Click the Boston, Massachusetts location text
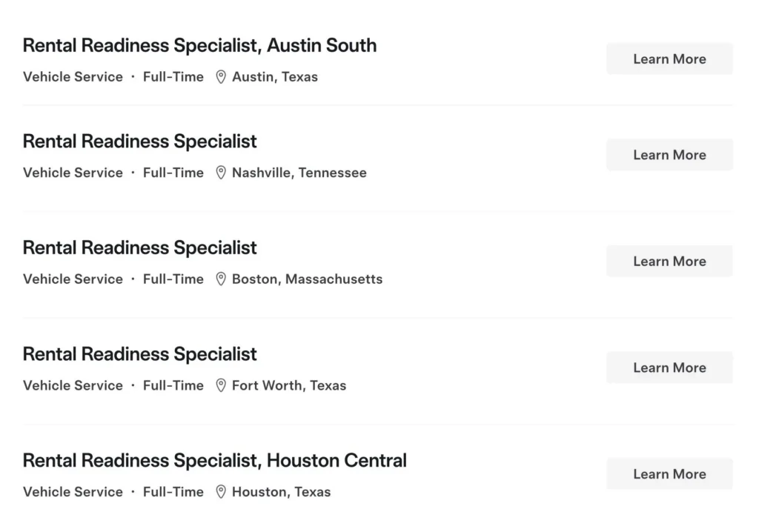The width and height of the screenshot is (759, 532). point(307,279)
